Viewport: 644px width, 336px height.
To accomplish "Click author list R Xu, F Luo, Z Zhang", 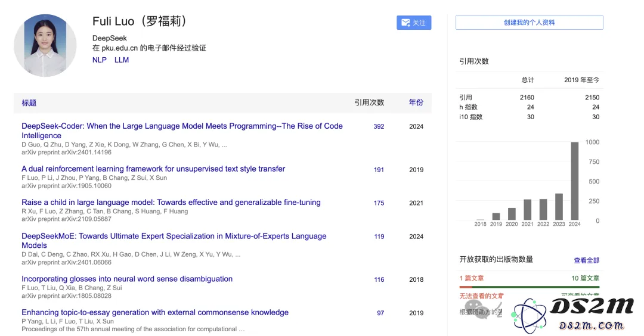I will coord(105,211).
